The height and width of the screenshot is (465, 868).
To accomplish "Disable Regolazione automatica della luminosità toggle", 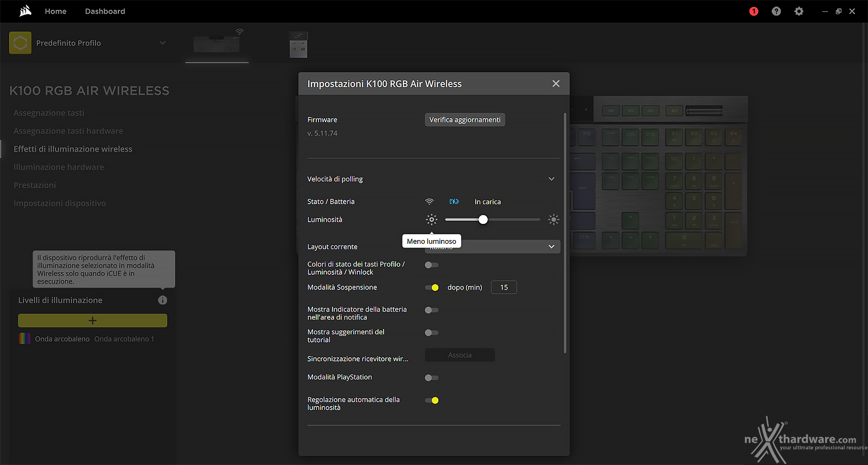I will tap(432, 401).
